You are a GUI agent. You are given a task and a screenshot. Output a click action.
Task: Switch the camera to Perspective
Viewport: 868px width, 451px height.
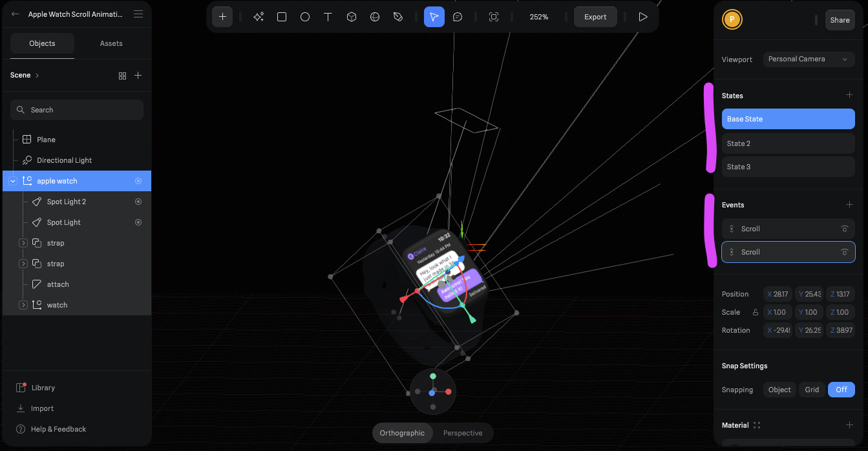click(463, 433)
